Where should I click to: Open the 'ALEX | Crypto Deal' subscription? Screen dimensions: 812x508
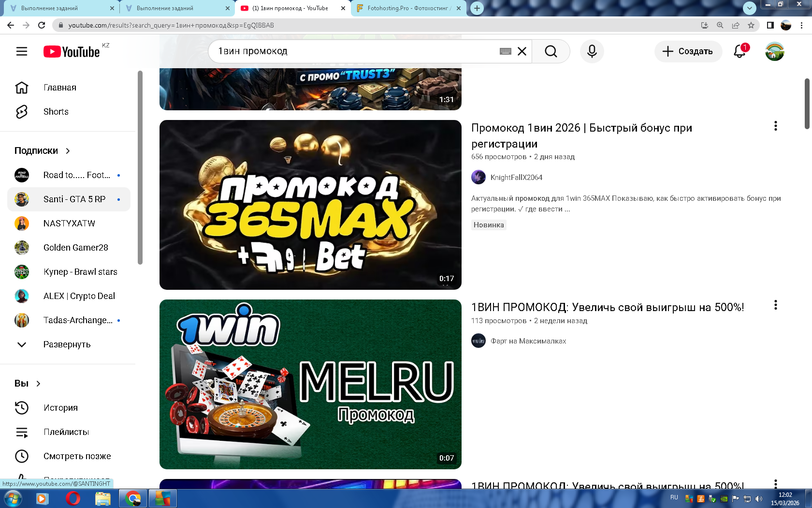69,296
